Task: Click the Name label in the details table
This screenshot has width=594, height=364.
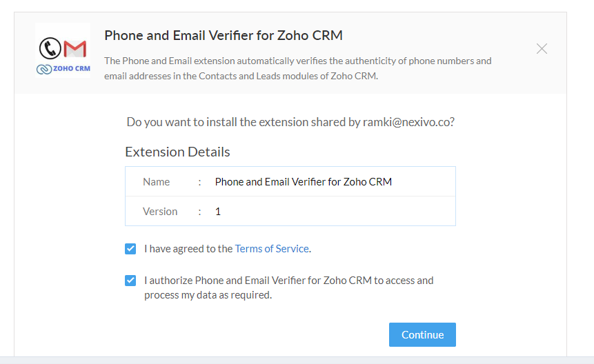Action: (156, 181)
